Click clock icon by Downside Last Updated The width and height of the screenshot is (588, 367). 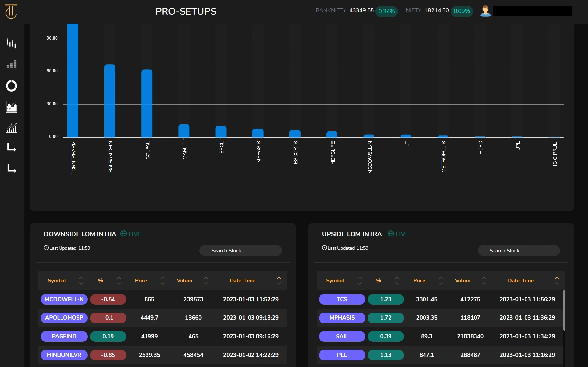(x=46, y=248)
